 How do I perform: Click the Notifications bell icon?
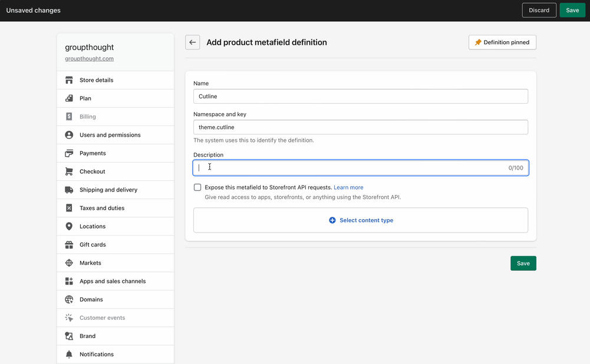[x=69, y=354]
